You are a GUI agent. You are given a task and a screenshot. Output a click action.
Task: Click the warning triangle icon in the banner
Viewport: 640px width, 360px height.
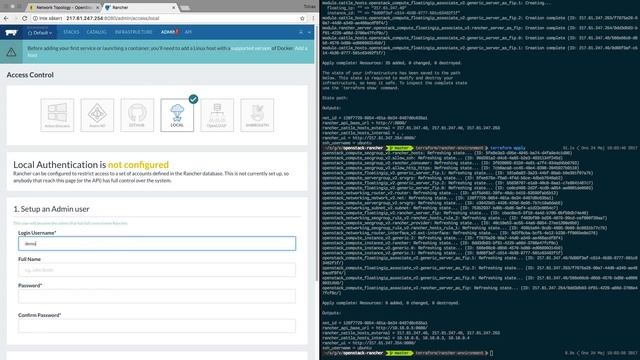click(11, 52)
